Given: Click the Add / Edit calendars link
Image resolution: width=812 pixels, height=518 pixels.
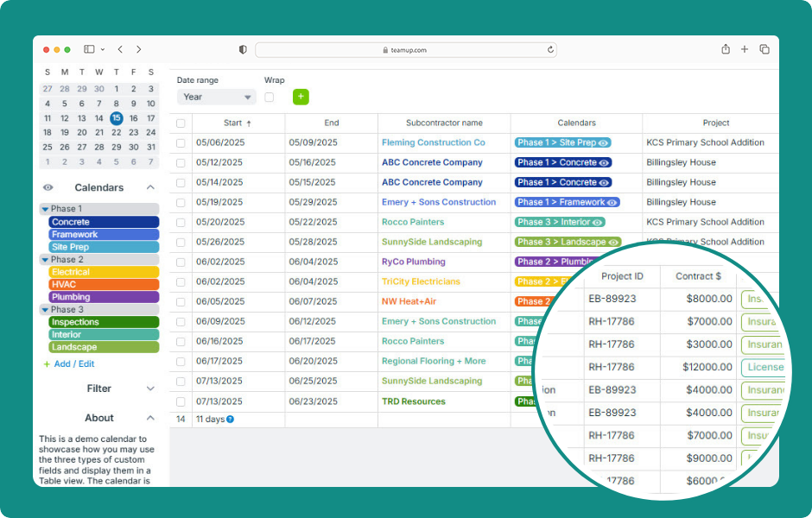Looking at the screenshot, I should (x=73, y=364).
